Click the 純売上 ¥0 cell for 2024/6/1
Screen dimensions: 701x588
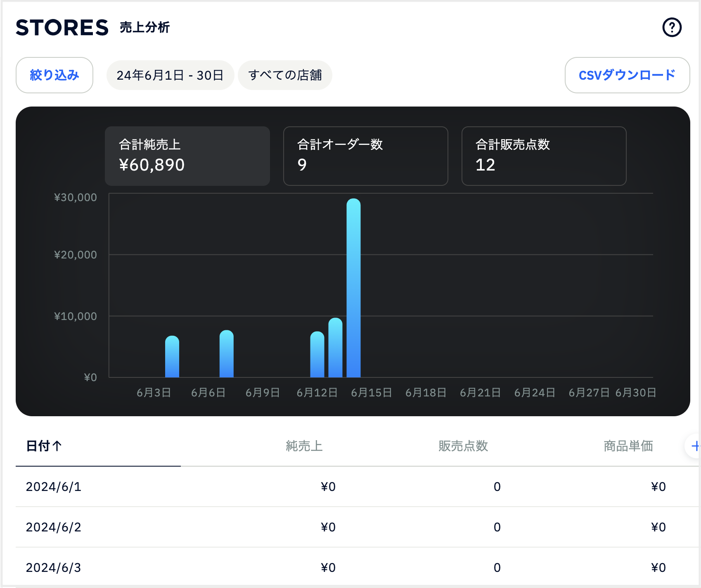[328, 487]
